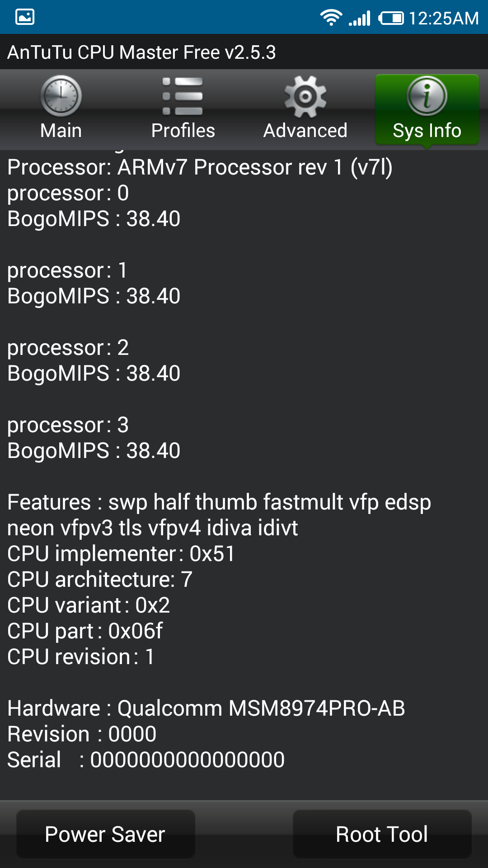Select the Profiles list icon
The image size is (488, 868).
pyautogui.click(x=183, y=96)
